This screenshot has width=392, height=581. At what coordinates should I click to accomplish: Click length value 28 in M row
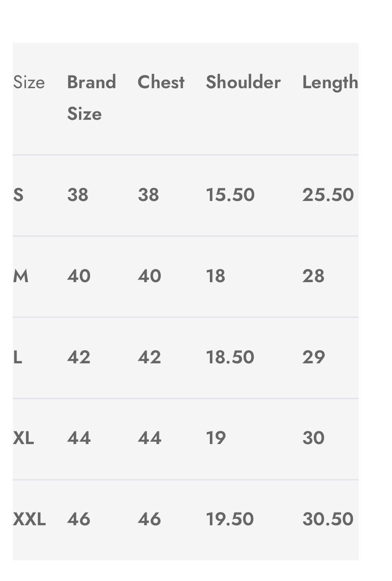pos(313,276)
